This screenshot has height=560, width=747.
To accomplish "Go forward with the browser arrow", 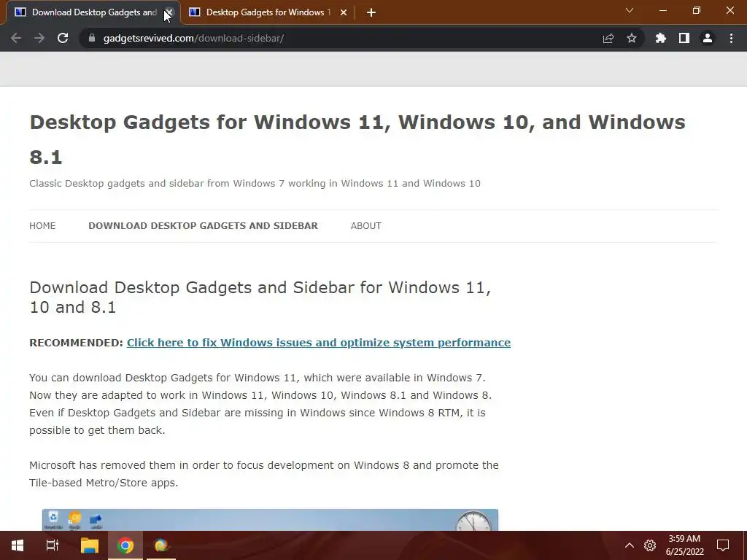I will point(39,38).
